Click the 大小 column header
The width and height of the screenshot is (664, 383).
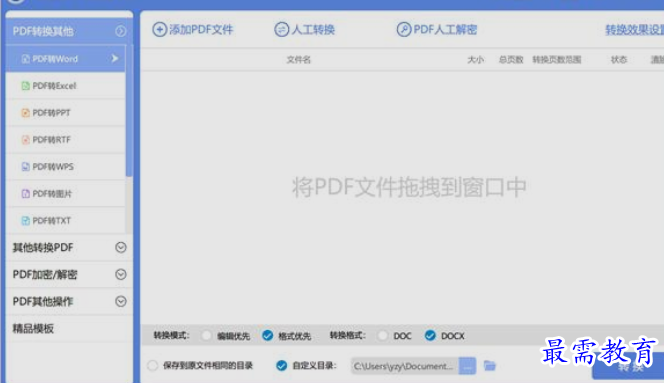coord(476,60)
